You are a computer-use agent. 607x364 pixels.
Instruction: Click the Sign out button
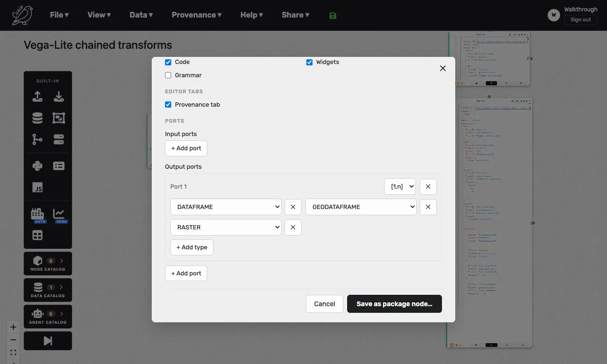581,20
